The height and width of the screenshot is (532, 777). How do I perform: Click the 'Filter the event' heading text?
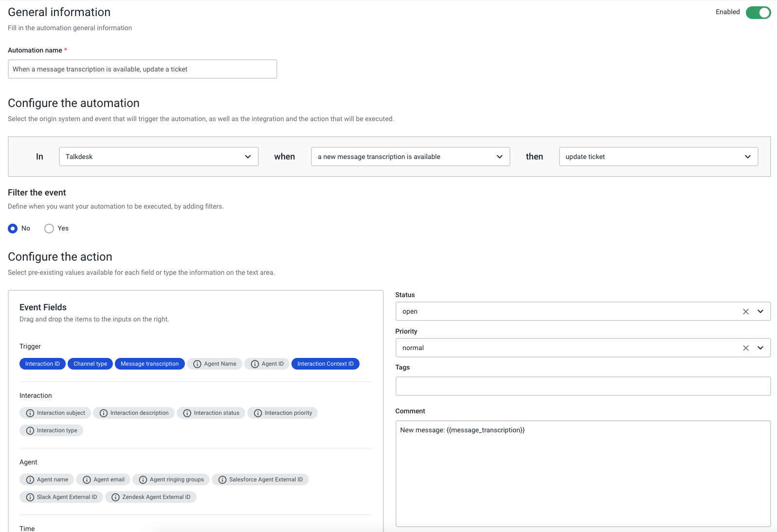click(x=37, y=193)
